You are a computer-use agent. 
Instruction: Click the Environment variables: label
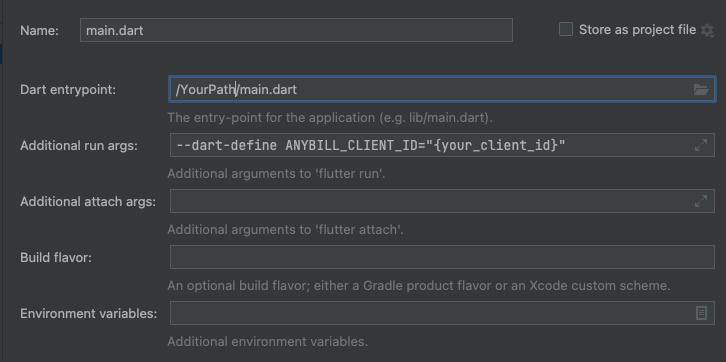88,314
